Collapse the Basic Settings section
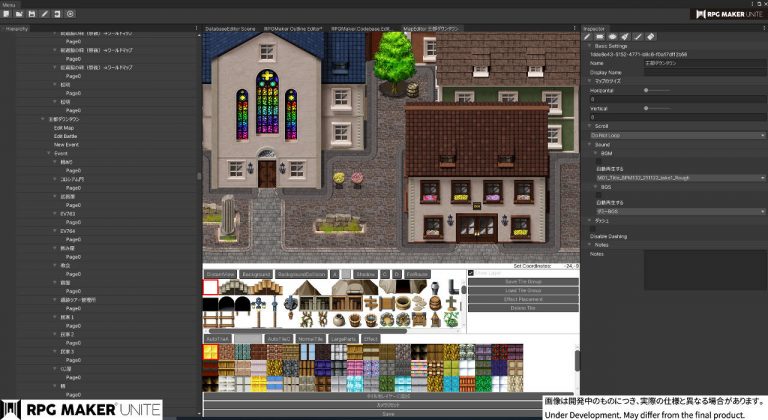The height and width of the screenshot is (420, 768). 589,46
